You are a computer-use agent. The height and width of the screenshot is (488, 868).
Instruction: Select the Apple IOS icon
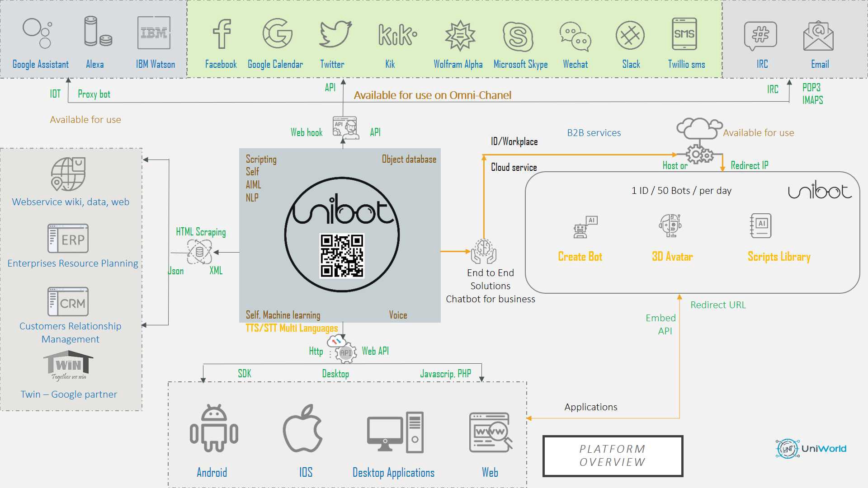302,428
